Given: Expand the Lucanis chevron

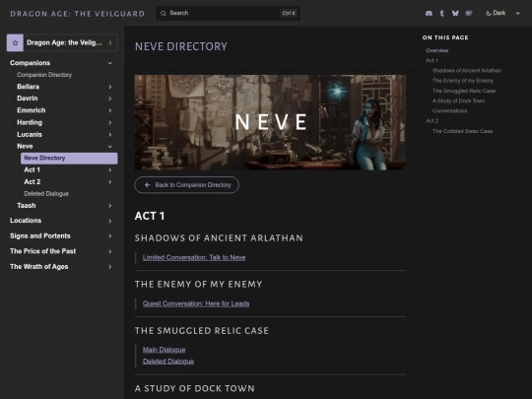Looking at the screenshot, I should pos(110,135).
